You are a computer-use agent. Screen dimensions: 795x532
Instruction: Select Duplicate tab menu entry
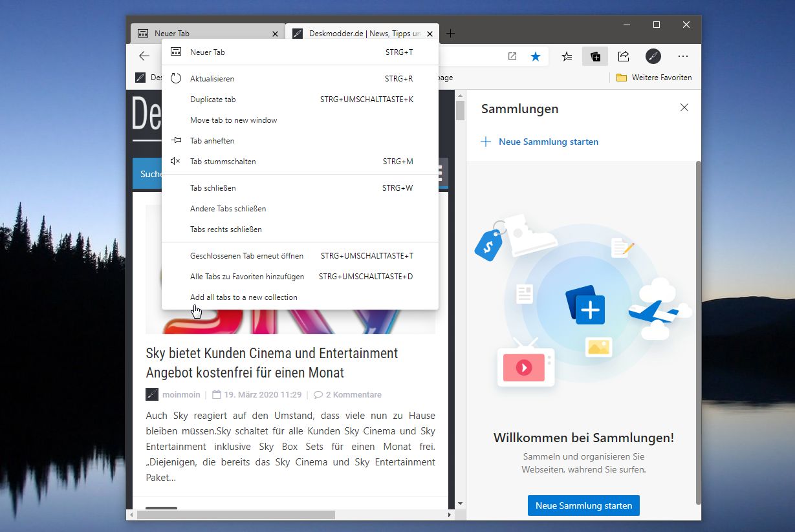[300, 100]
